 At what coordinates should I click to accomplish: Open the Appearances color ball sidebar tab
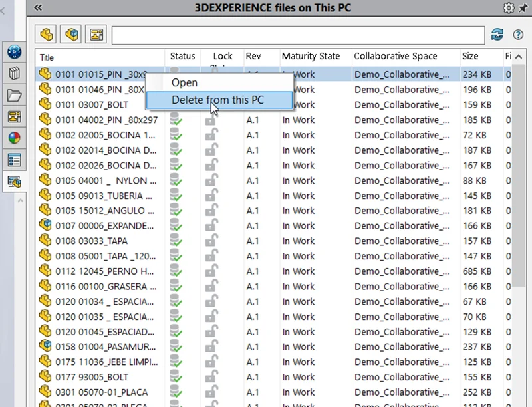(x=14, y=138)
